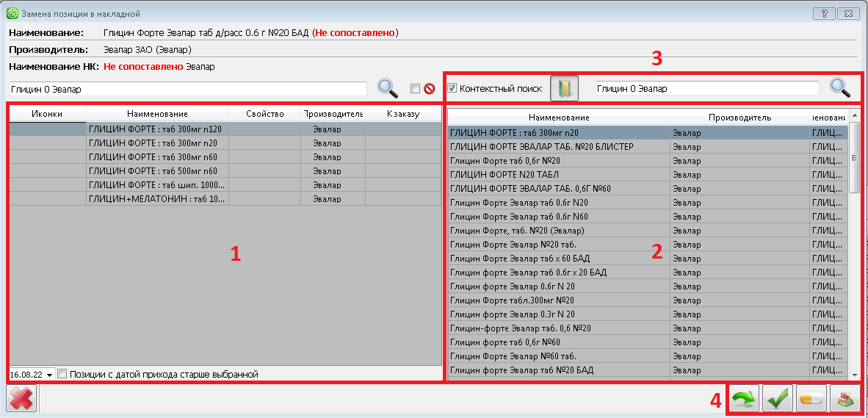Click the right search field Глицин 0 Эвалар
868x418 pixels.
point(707,89)
